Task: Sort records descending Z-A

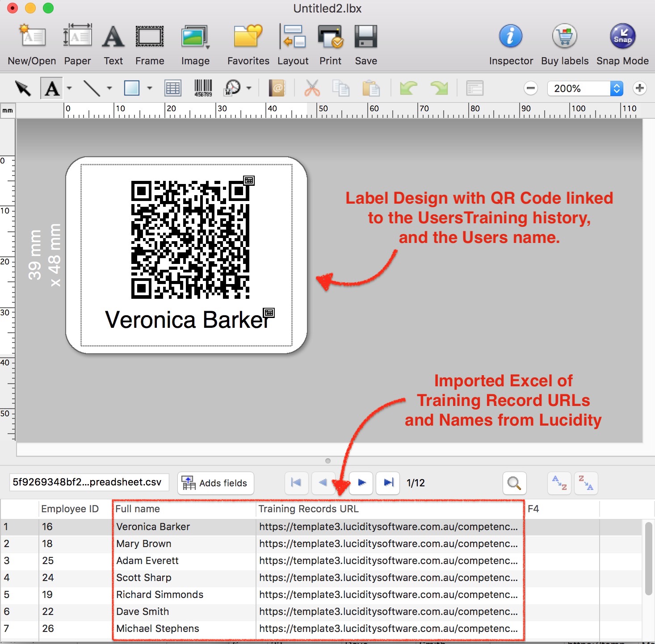Action: 586,483
